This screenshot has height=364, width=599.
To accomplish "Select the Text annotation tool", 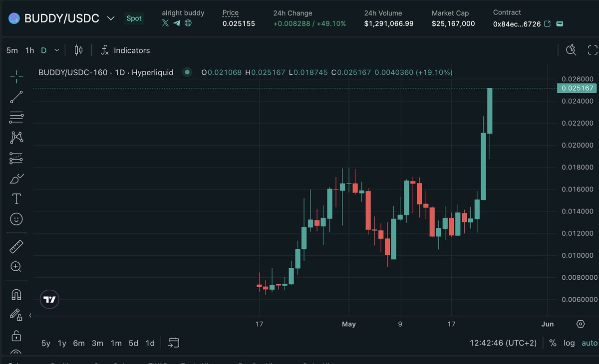I will tap(16, 199).
